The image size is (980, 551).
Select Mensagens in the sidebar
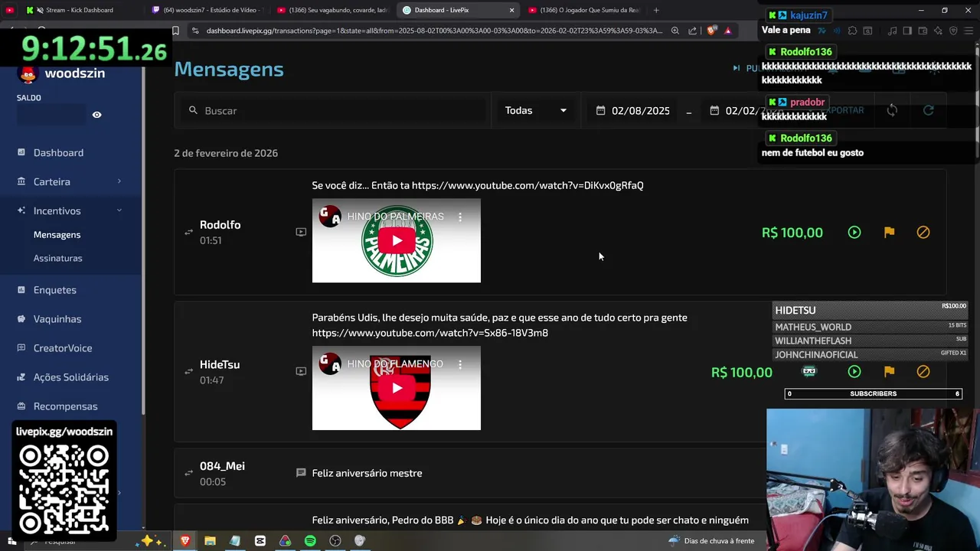[57, 235]
